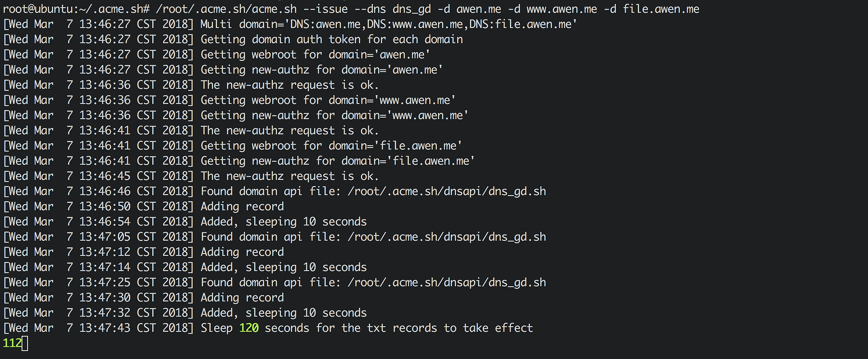Click last 'Added, sleeping 10 seconds' line
This screenshot has width=868, height=359.
(x=284, y=313)
